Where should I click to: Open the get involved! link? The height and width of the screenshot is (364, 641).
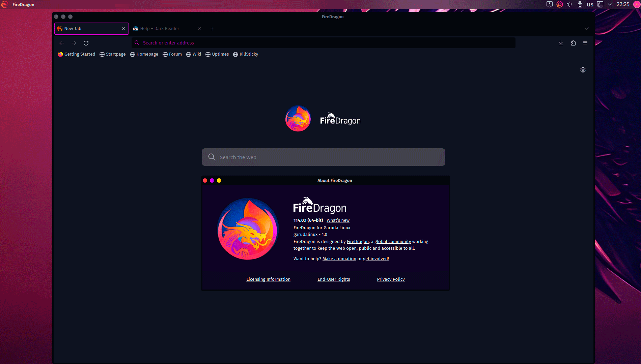376,259
